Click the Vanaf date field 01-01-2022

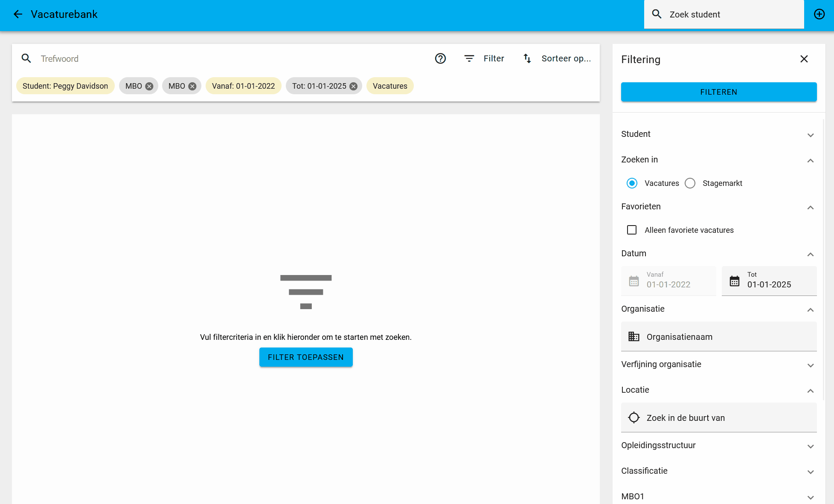click(668, 281)
